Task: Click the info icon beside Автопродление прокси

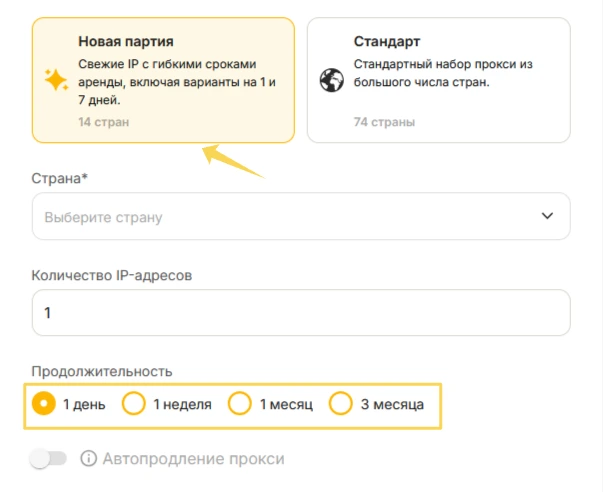Action: click(x=88, y=459)
